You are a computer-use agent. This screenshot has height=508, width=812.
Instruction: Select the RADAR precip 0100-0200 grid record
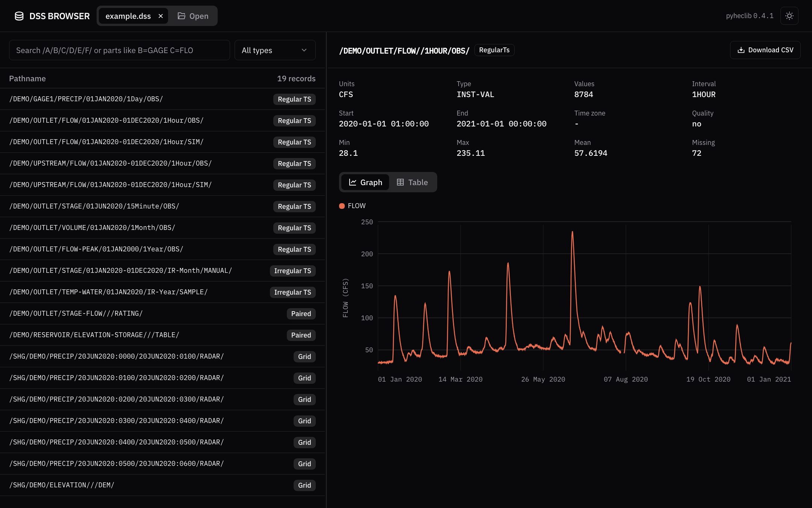point(162,378)
